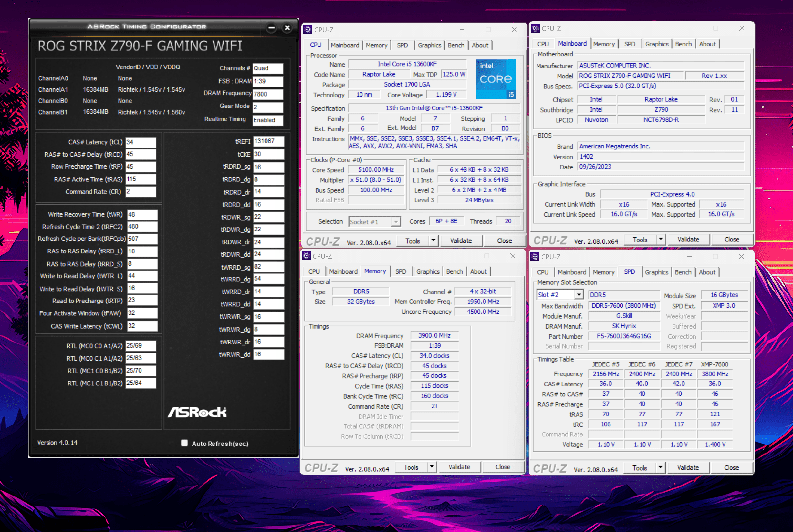Screen dimensions: 793x532
Task: Click the CPU-Z icon in top-left window titlebar
Action: click(x=308, y=29)
